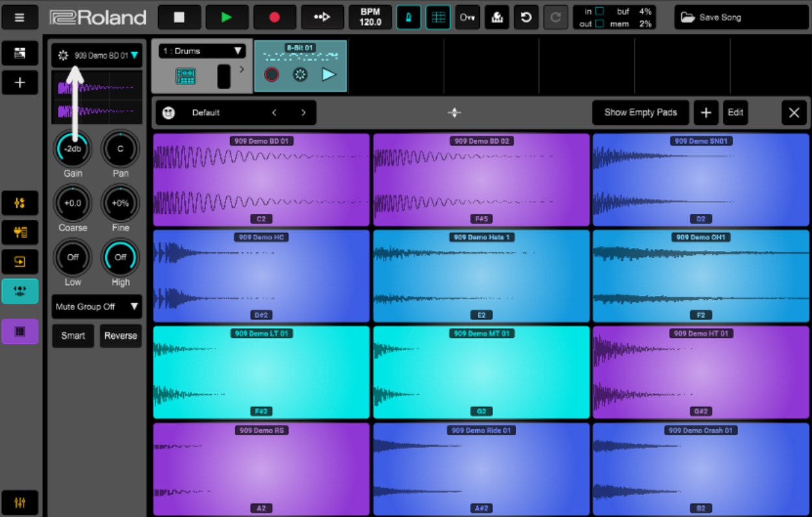Image resolution: width=812 pixels, height=517 pixels.
Task: Open the hamburger main menu
Action: point(20,18)
